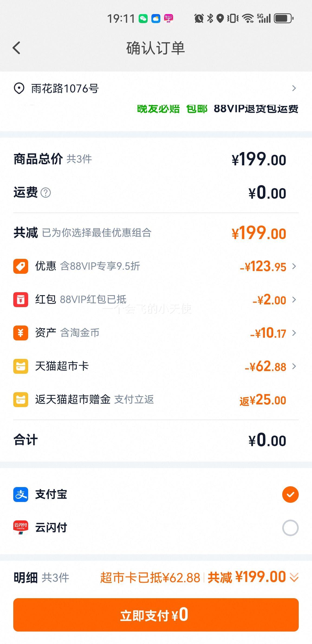This screenshot has width=312, height=644.
Task: Tap the 资产 yuan icon
Action: [x=21, y=333]
